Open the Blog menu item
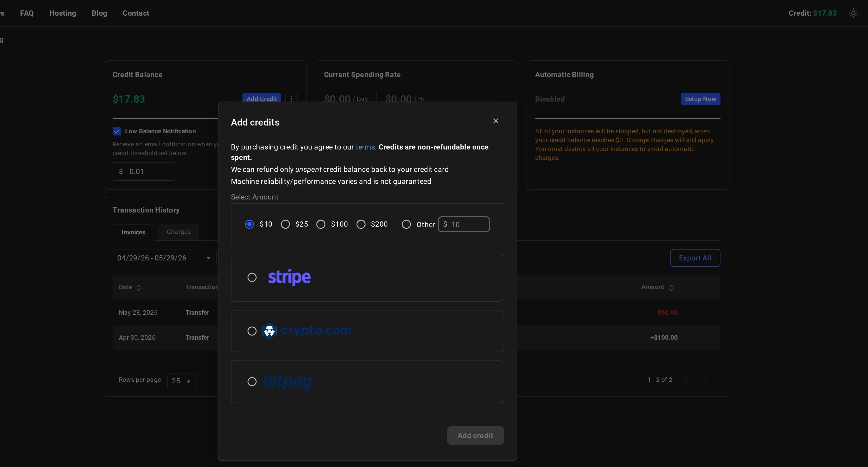Screen dimensions: 868x467 tap(99, 13)
